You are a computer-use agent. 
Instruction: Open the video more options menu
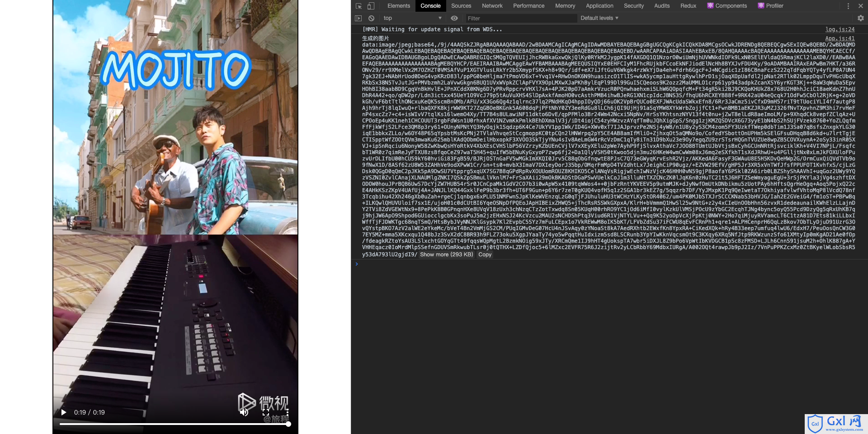pos(287,412)
